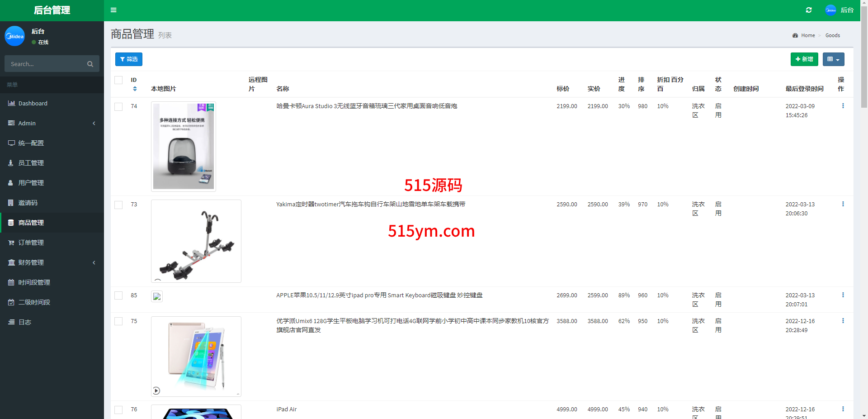This screenshot has height=419, width=868.
Task: Sort the table by ID column arrows
Action: point(135,89)
